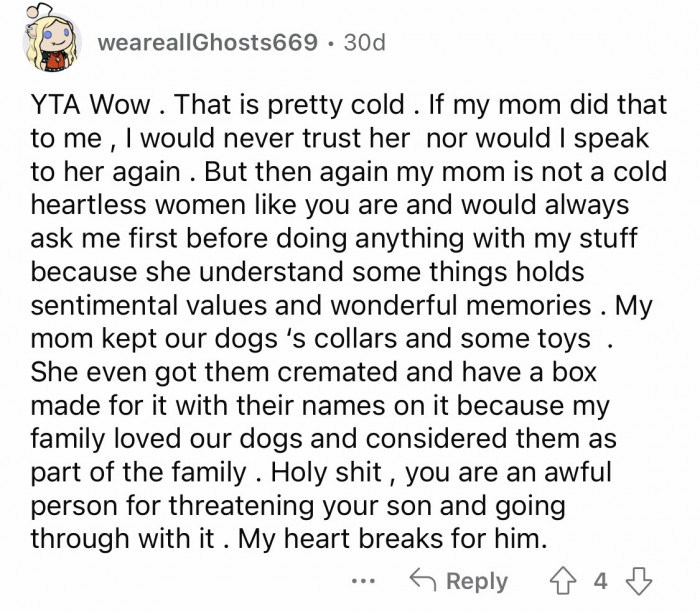
Task: Upvote this comment
Action: tap(565, 581)
